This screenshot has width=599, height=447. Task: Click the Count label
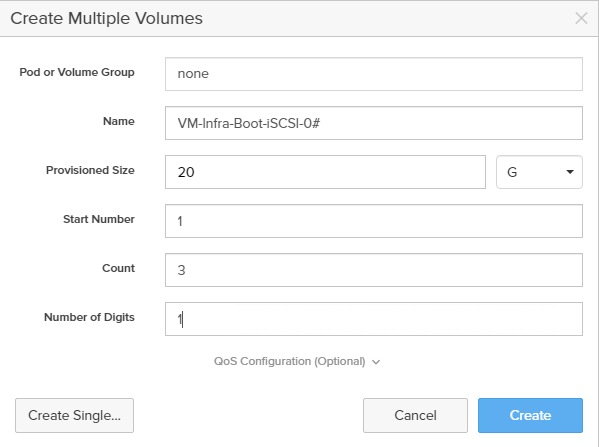(x=118, y=268)
